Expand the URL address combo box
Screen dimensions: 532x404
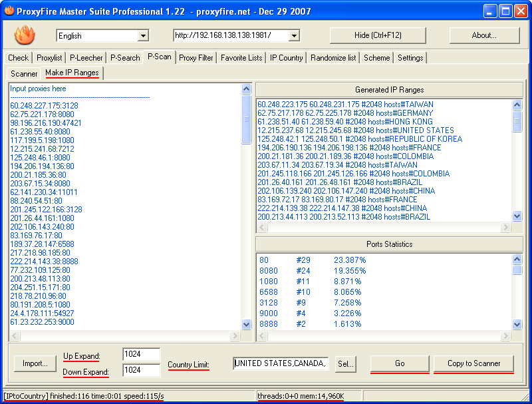tap(294, 35)
